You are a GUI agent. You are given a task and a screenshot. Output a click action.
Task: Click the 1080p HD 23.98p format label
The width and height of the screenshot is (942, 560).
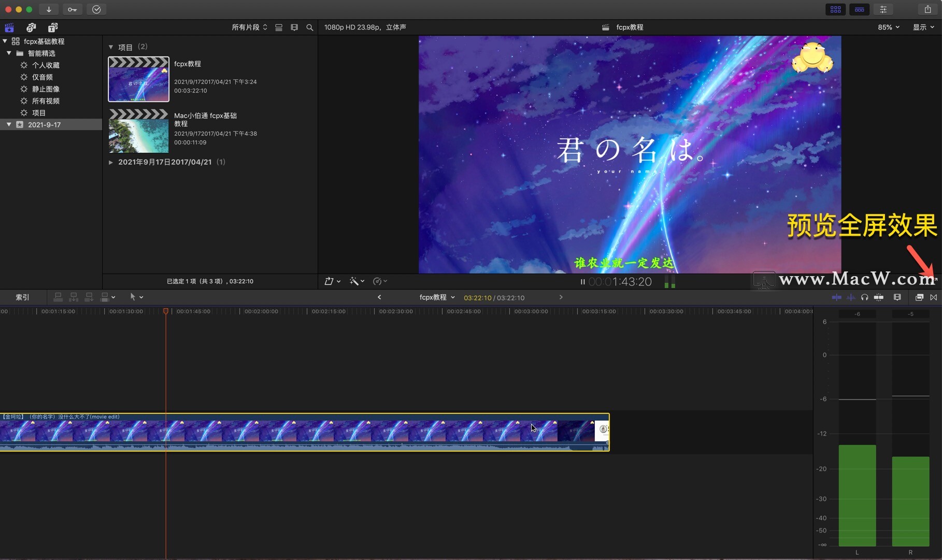click(365, 27)
